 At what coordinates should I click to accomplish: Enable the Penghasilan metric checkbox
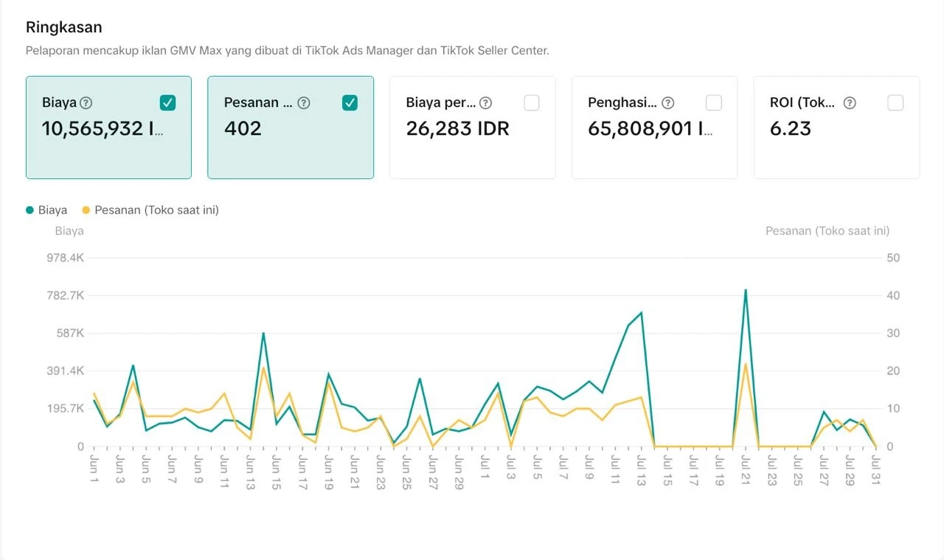click(714, 103)
